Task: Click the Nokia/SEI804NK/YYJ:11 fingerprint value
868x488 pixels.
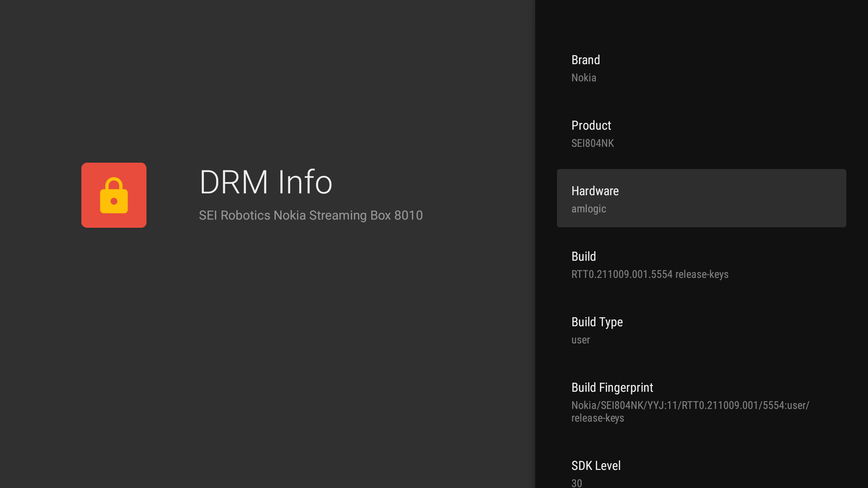Action: pos(690,412)
